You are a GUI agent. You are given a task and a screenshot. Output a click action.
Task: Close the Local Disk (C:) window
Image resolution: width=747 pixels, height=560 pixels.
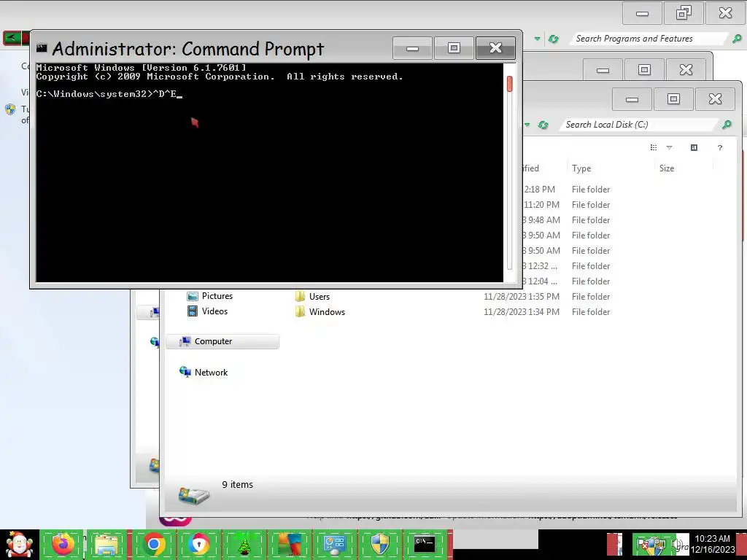(715, 99)
